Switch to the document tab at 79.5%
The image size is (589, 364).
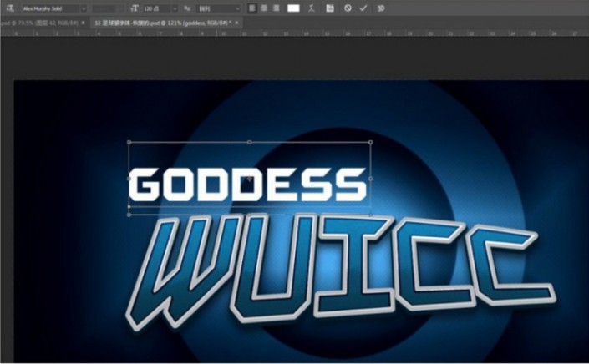[39, 23]
